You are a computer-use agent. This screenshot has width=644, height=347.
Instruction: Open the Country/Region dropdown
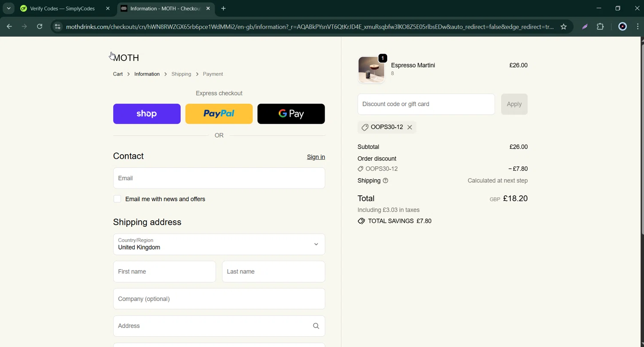[x=219, y=244]
